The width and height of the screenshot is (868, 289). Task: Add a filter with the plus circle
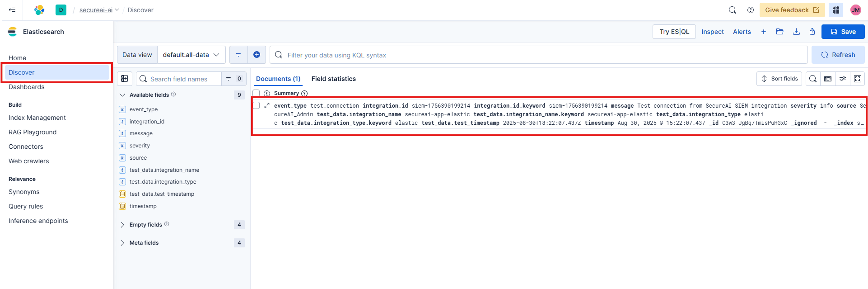257,55
